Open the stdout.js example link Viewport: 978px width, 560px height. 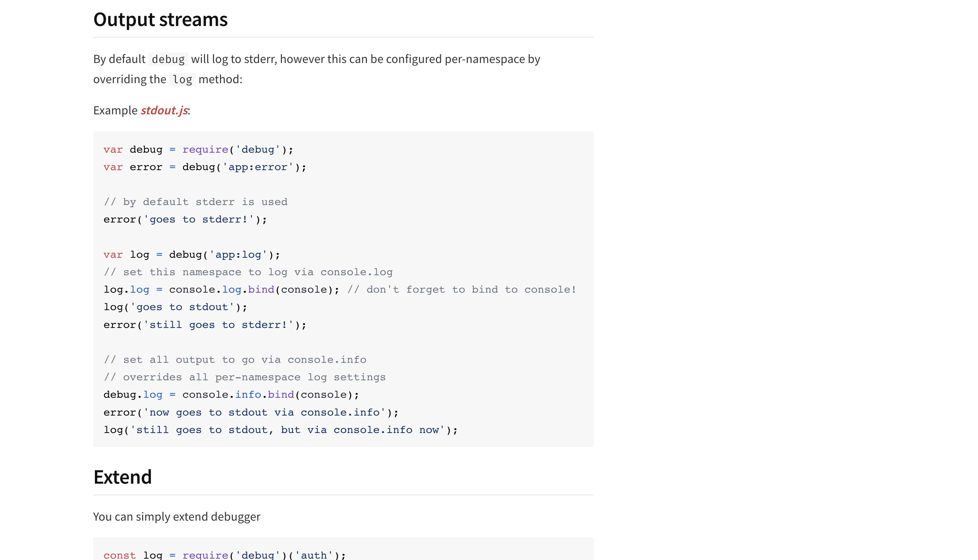[x=164, y=110]
